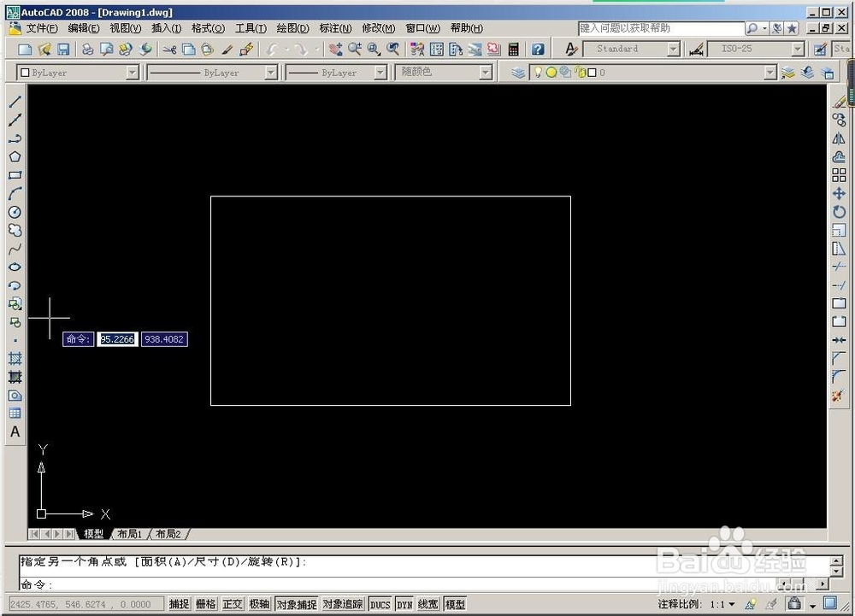Image resolution: width=855 pixels, height=616 pixels.
Task: Expand the 注释比例 1:1 scale dropdown
Action: [733, 604]
